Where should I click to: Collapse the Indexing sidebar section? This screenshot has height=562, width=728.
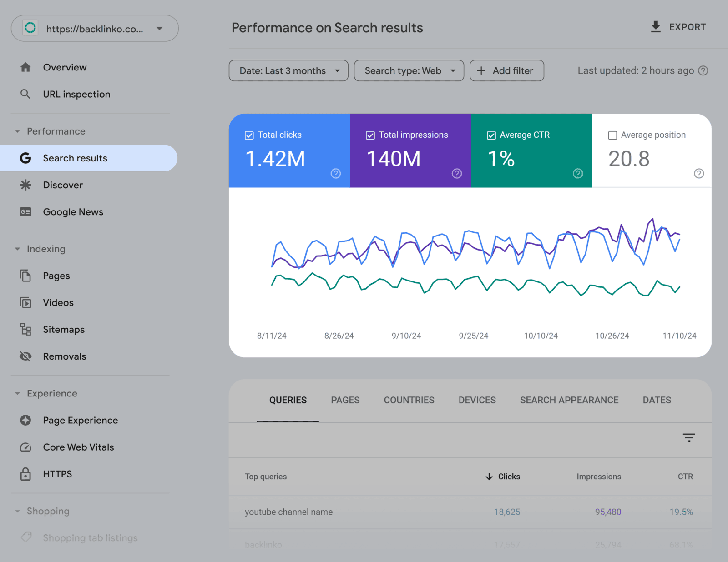point(17,249)
